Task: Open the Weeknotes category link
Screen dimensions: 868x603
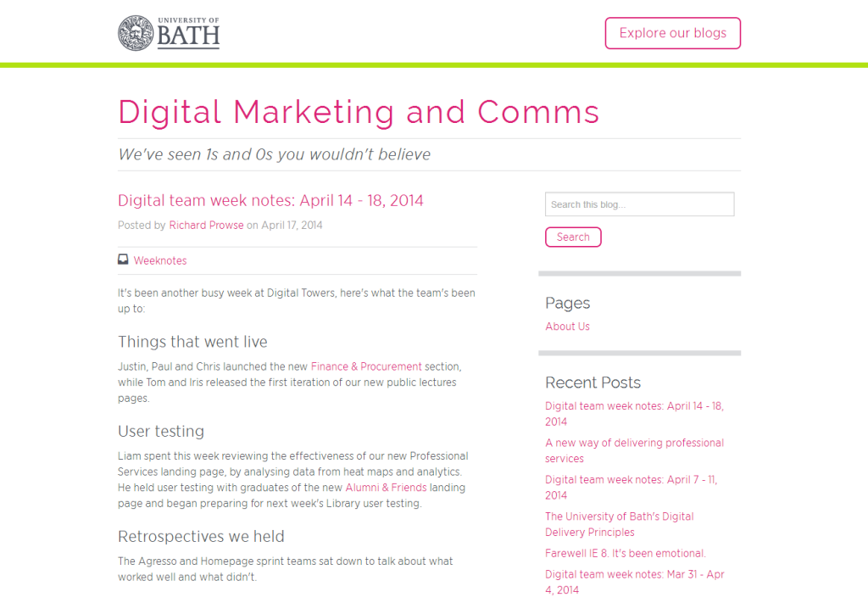Action: tap(160, 261)
